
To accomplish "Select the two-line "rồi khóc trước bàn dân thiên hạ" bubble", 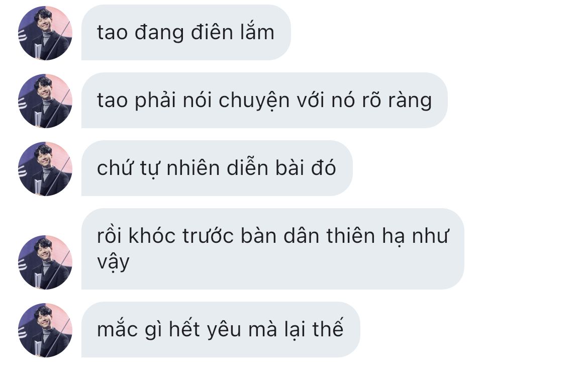I will 272,249.
